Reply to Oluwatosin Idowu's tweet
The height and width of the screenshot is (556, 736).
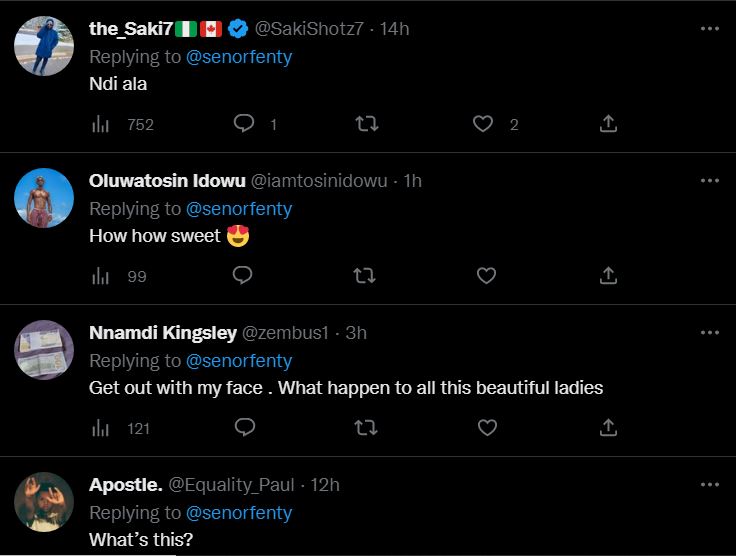coord(243,275)
